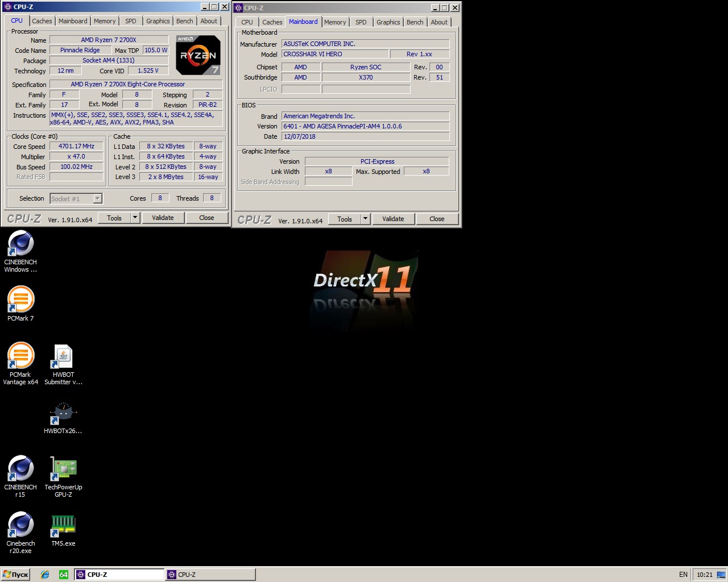The width and height of the screenshot is (728, 582).
Task: Open Caches tab in right CPU-Z window
Action: click(272, 22)
